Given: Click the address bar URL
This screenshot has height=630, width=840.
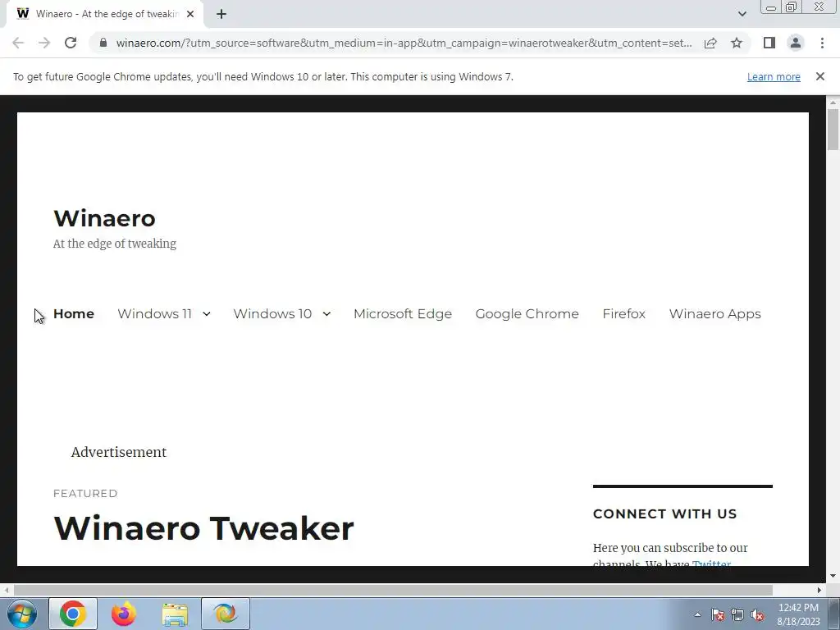Looking at the screenshot, I should pos(404,43).
